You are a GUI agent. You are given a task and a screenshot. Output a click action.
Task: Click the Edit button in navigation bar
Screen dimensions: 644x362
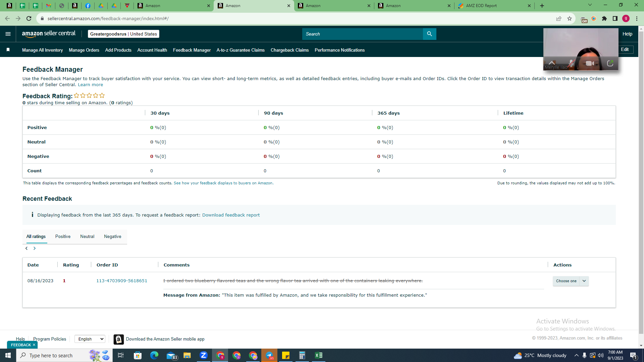click(x=625, y=49)
